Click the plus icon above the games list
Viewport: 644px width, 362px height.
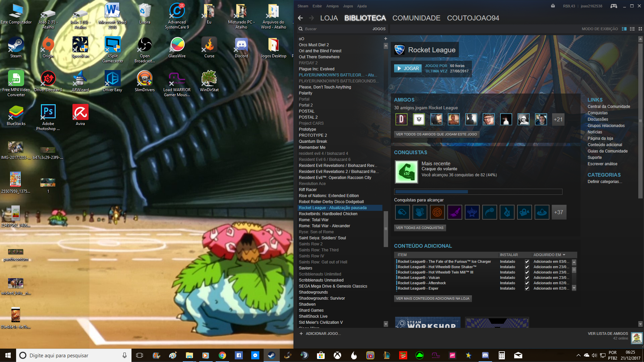(386, 39)
